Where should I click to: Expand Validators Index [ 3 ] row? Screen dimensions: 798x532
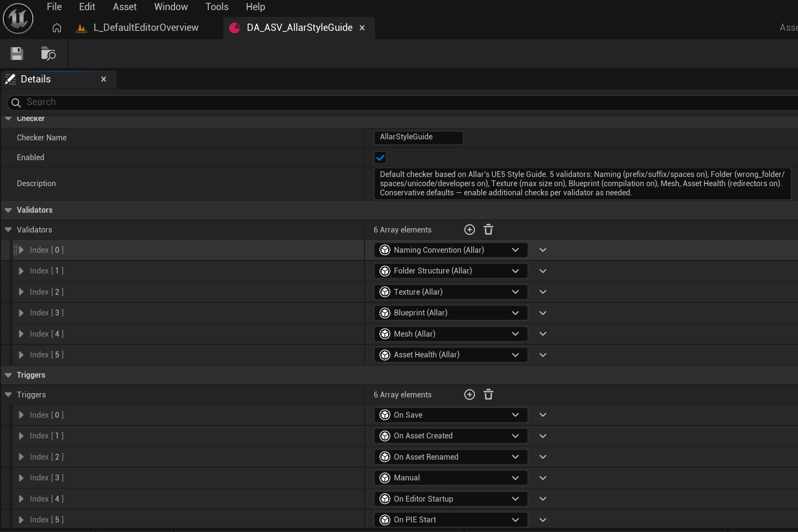[x=21, y=313]
